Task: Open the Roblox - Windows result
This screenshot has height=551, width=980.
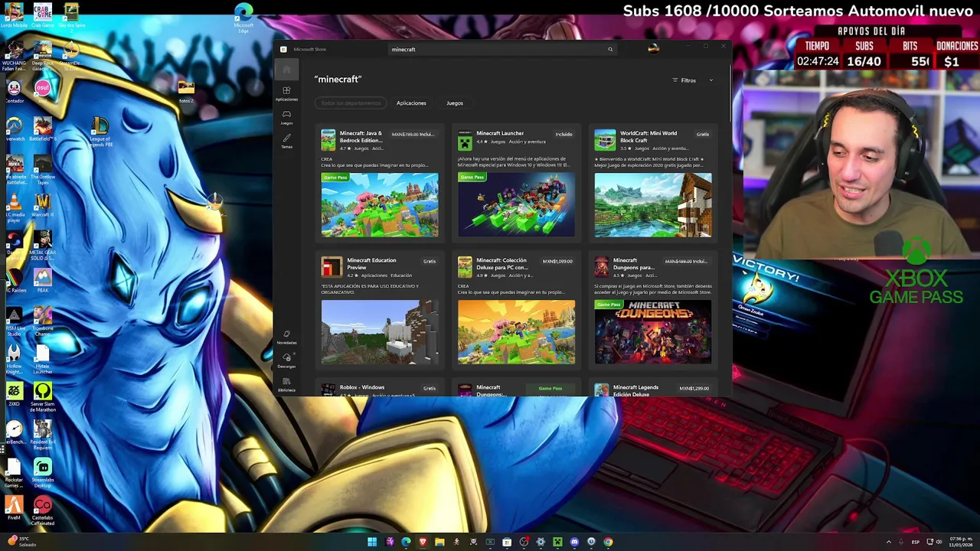Action: (380, 389)
